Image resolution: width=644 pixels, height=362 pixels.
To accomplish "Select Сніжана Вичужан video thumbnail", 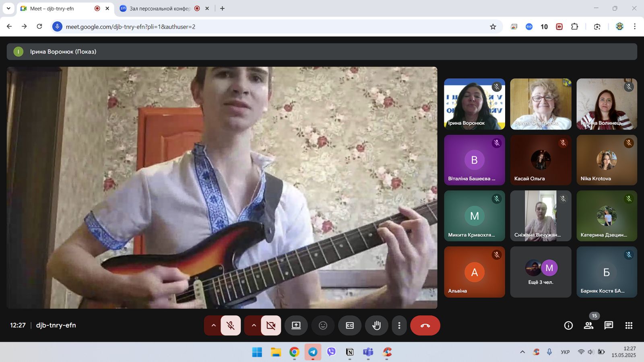I will (541, 216).
